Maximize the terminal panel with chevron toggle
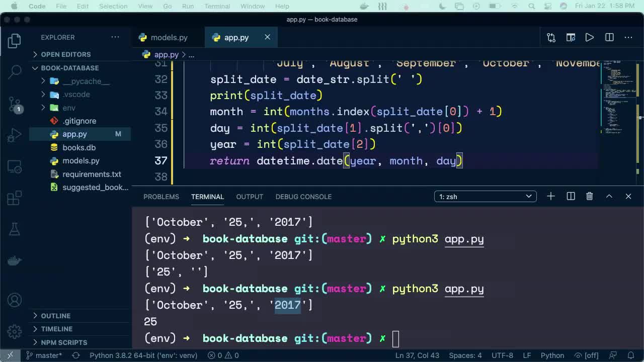This screenshot has width=644, height=362. 609,196
